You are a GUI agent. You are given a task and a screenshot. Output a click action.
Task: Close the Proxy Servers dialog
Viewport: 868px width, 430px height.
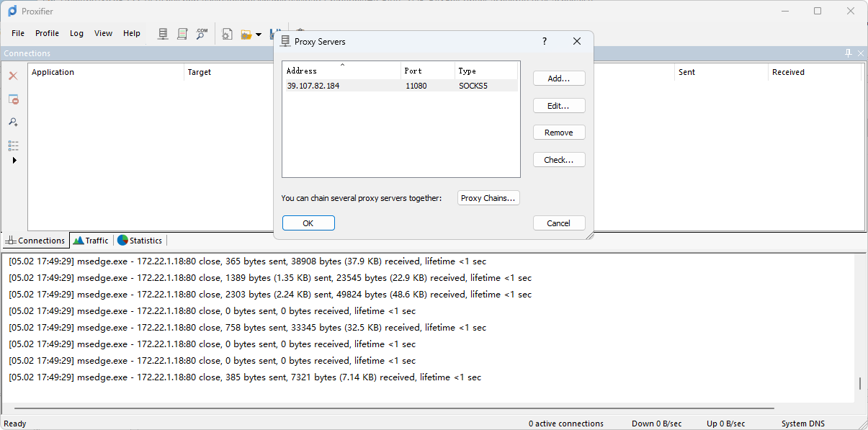tap(577, 42)
